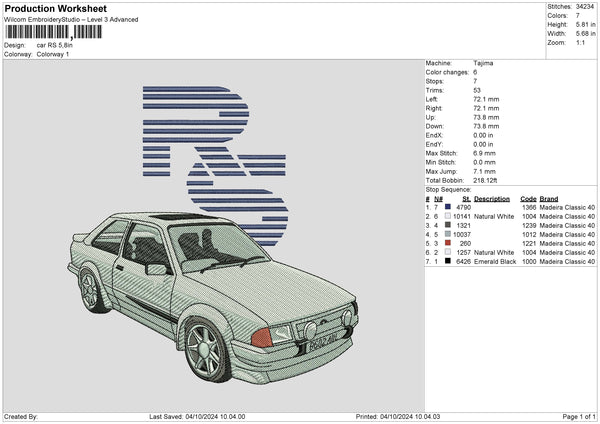The image size is (600, 424).
Task: Select stitch count '260' in row 5
Action: coord(465,243)
